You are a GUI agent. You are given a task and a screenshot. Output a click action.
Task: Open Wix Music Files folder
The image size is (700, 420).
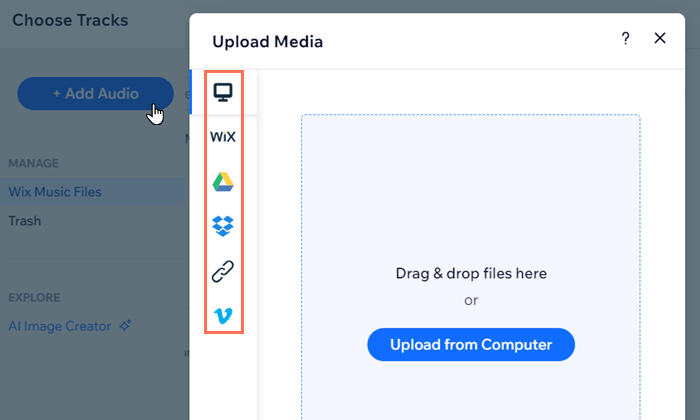point(92,192)
